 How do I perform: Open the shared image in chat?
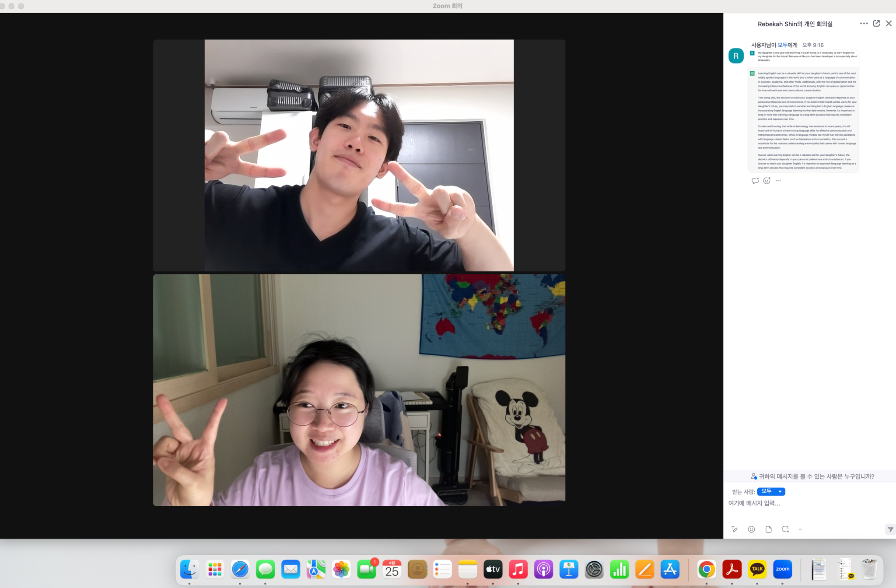(803, 111)
